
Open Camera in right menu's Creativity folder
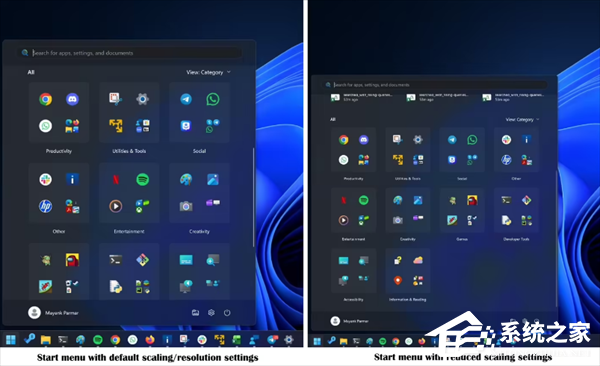[x=398, y=220]
